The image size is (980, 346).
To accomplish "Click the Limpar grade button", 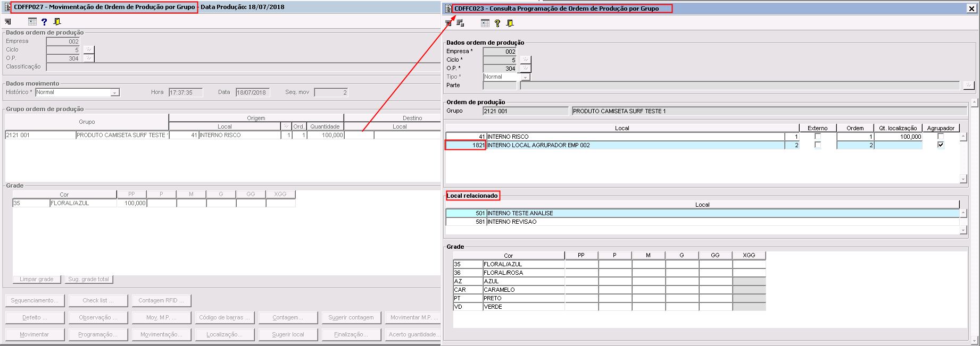I will [37, 279].
